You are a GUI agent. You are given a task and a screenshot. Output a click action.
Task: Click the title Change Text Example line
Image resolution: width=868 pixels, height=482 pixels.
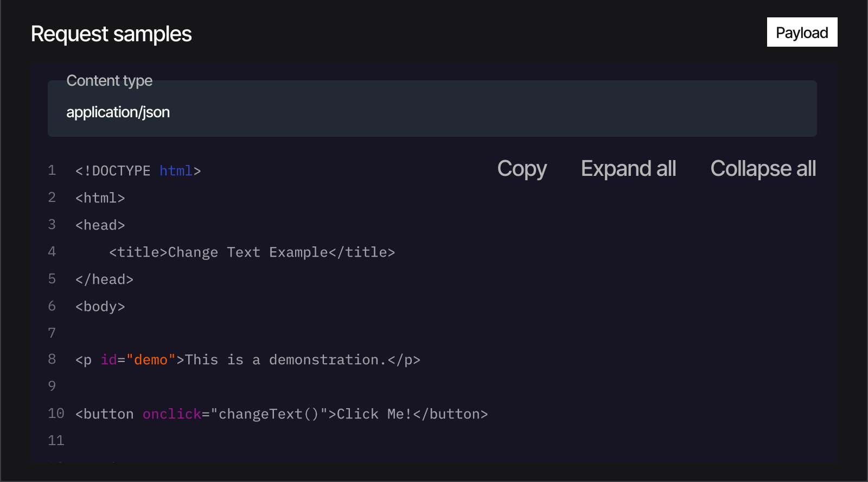252,252
